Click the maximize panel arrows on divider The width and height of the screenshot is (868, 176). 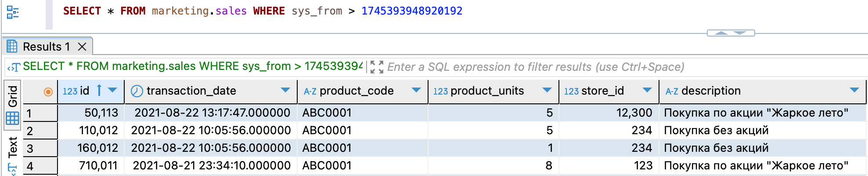pos(731,33)
